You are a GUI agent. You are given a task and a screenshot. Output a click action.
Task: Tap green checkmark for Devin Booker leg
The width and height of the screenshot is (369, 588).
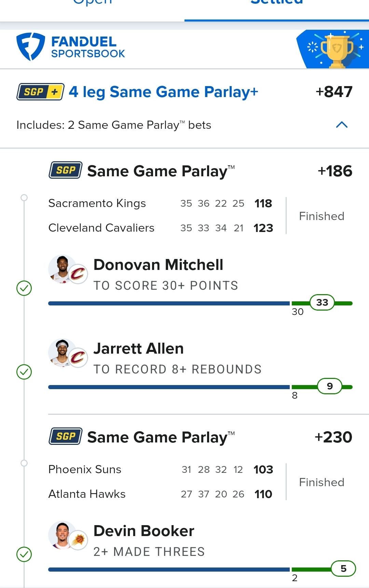pyautogui.click(x=24, y=554)
